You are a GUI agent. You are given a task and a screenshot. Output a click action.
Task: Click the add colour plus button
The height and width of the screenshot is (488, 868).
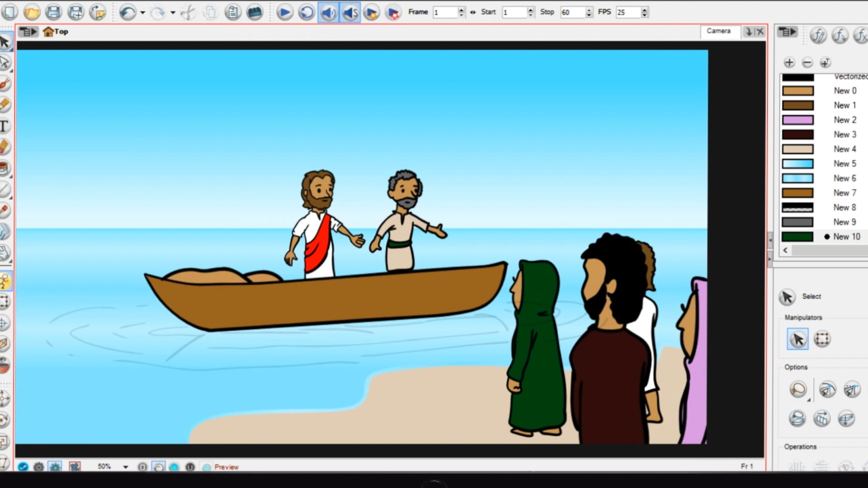click(789, 63)
